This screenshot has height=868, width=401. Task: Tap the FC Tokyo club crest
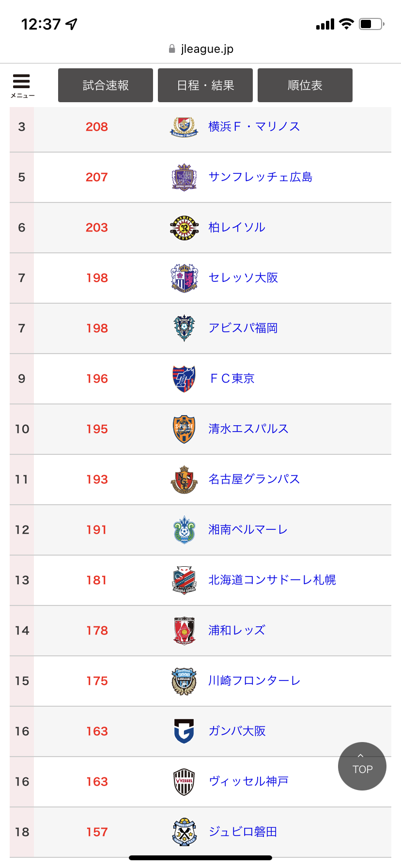click(x=184, y=379)
